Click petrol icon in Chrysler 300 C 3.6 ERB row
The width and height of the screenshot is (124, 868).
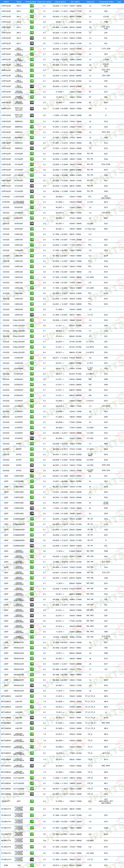[32, 22]
